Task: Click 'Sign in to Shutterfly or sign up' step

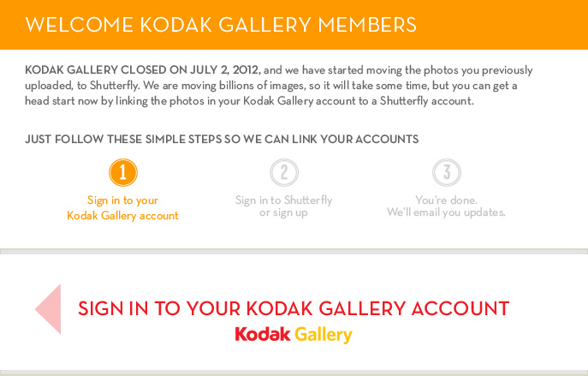Action: click(x=283, y=206)
